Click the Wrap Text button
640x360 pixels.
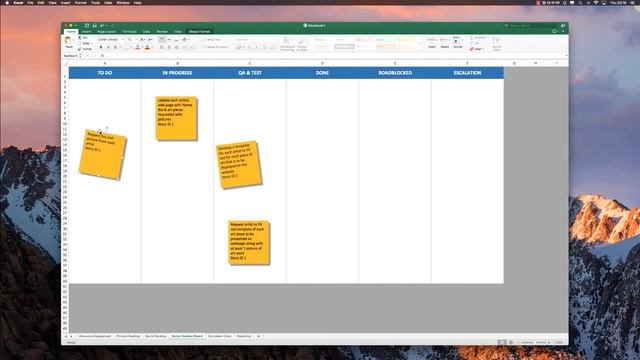tap(213, 40)
